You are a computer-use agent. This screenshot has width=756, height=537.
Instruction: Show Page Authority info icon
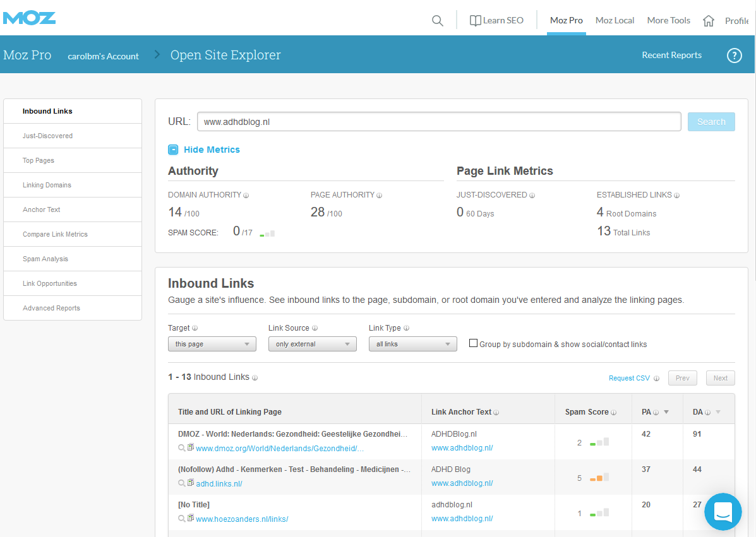tap(380, 196)
